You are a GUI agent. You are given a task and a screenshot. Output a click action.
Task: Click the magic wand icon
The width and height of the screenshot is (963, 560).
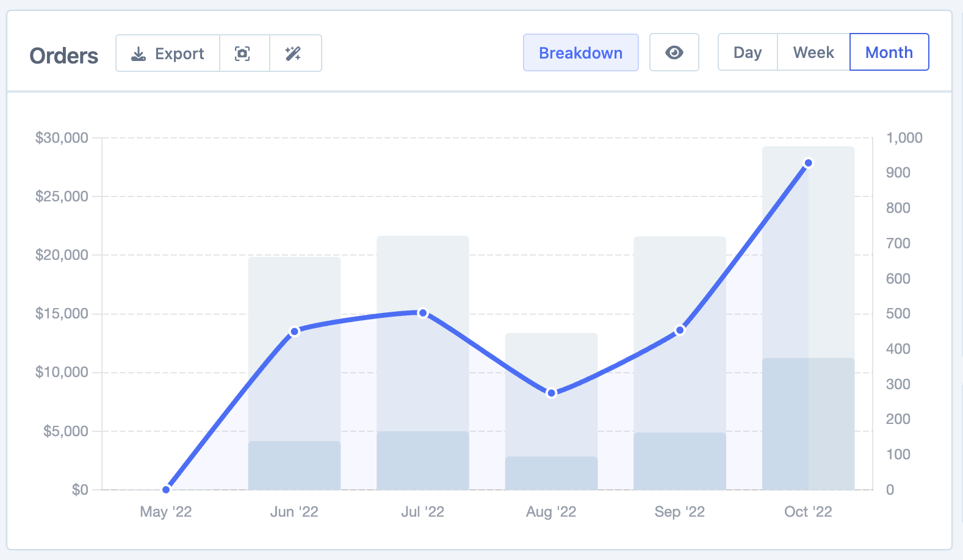click(294, 54)
